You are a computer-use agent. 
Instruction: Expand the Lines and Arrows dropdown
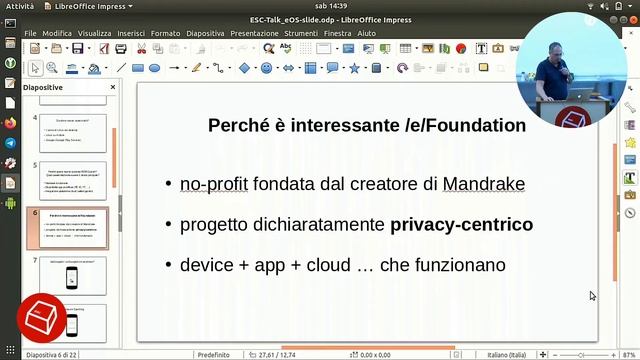click(x=185, y=68)
